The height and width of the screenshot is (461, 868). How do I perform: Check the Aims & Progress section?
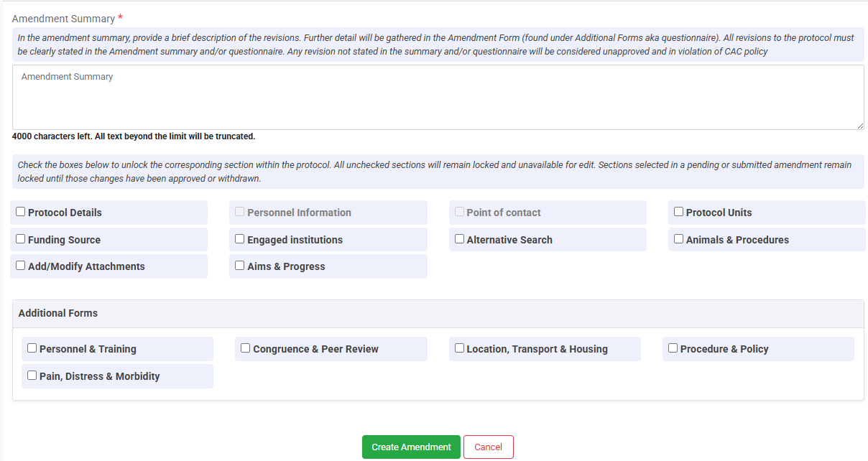[239, 264]
